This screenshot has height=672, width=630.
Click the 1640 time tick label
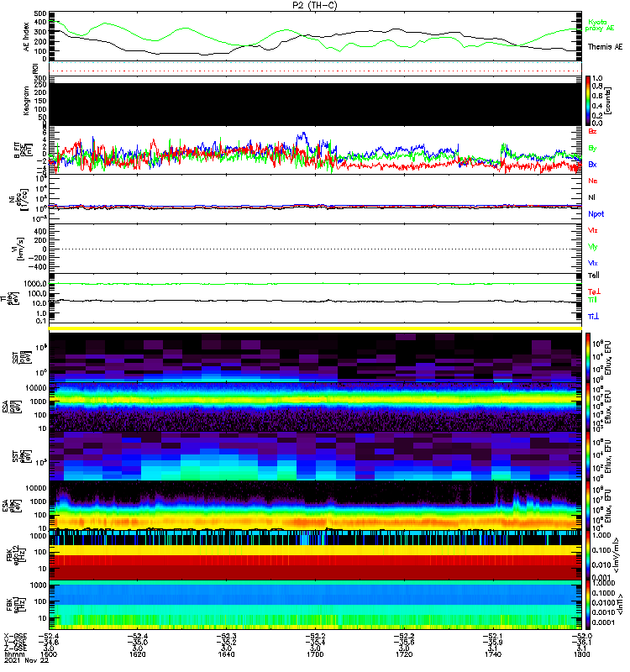226,654
